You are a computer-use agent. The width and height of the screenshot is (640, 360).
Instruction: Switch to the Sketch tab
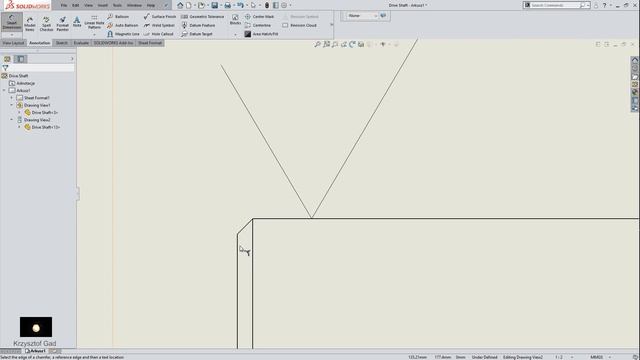pos(62,43)
